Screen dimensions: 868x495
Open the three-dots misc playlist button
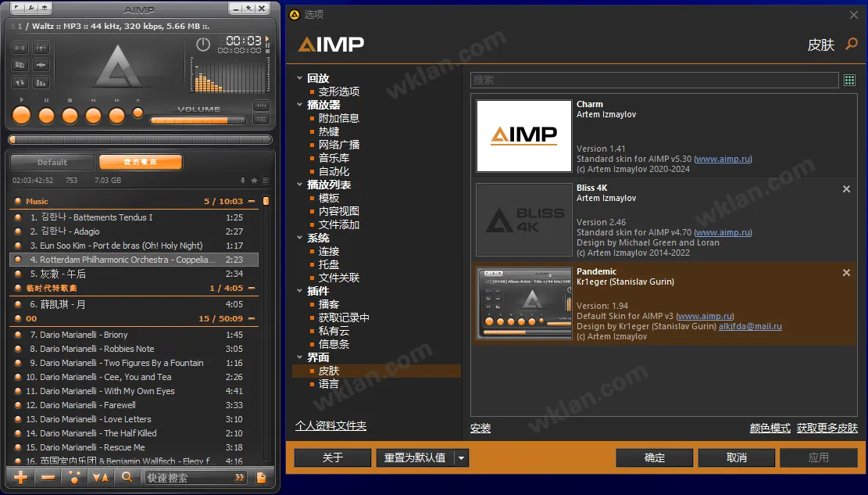tap(75, 477)
